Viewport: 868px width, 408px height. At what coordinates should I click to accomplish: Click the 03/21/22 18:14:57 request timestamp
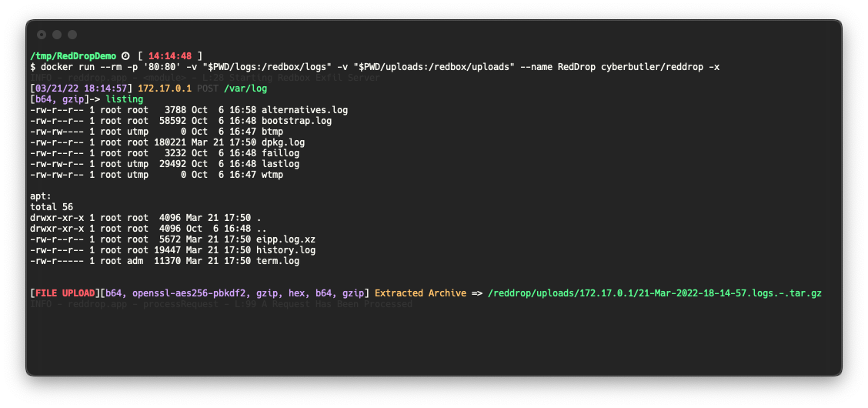click(84, 89)
